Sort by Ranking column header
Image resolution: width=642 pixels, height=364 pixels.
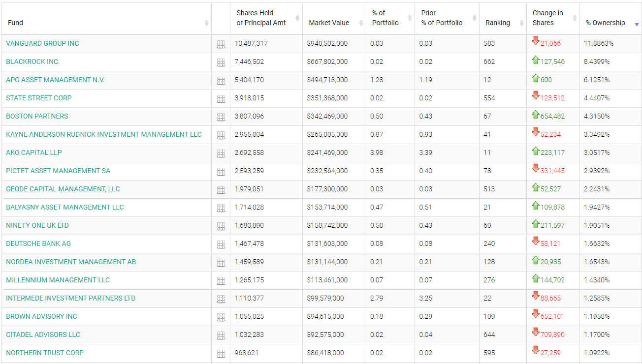pyautogui.click(x=503, y=18)
